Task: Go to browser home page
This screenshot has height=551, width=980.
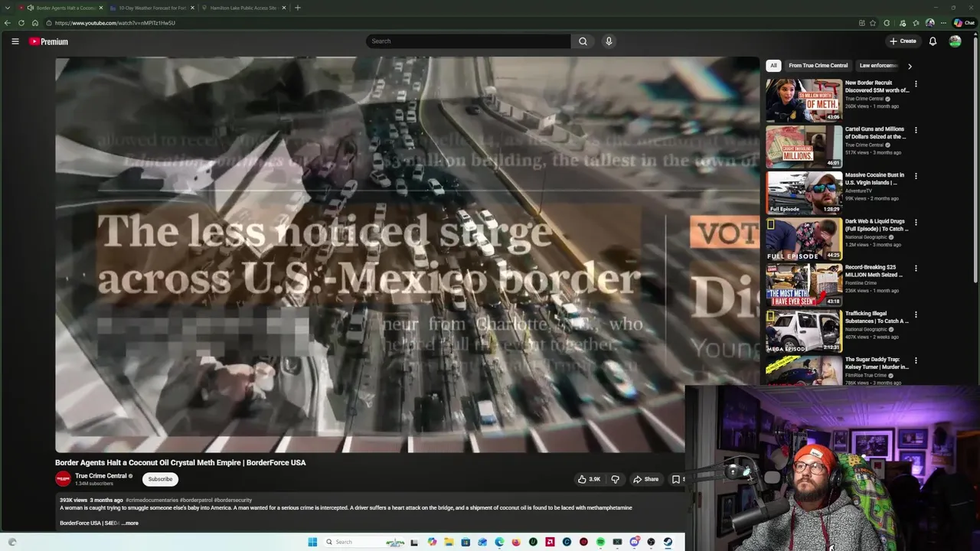Action: click(35, 23)
